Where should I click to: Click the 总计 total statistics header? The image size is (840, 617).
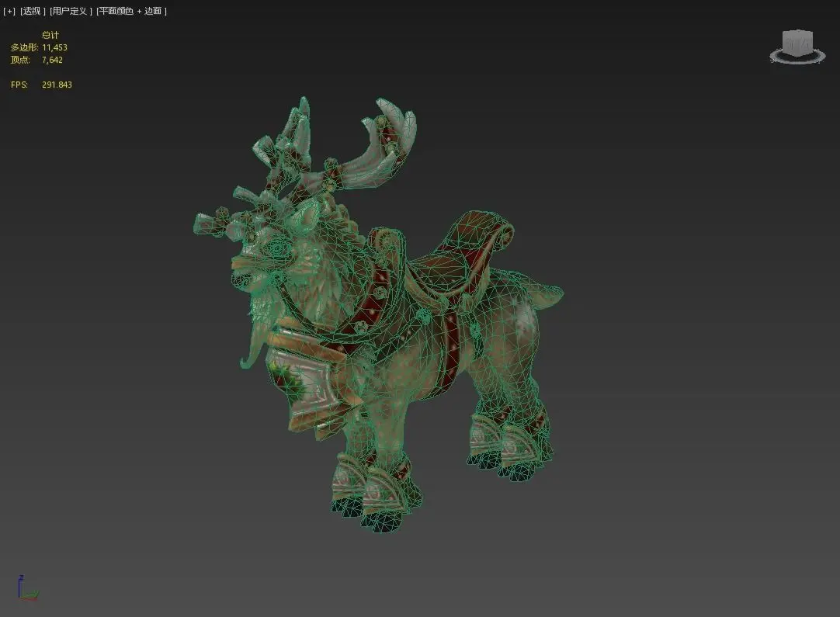[x=50, y=35]
